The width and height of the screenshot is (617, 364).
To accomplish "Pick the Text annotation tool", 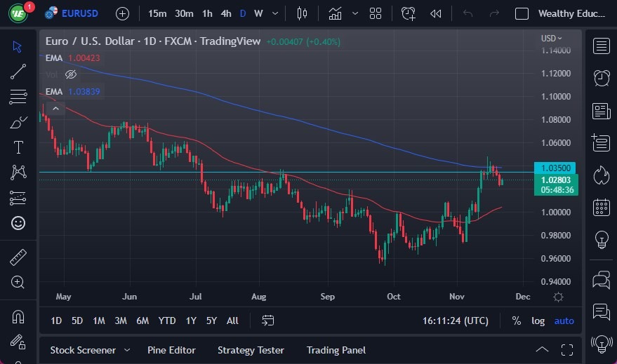I will coord(18,147).
